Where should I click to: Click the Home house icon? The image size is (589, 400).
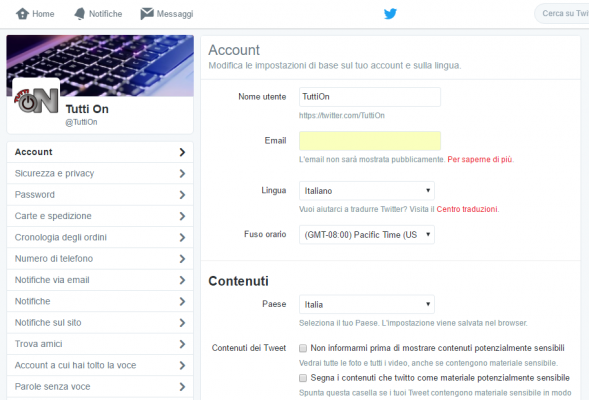[x=22, y=14]
